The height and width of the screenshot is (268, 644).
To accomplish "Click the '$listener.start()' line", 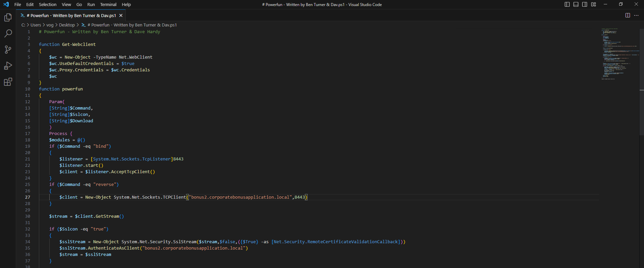I will pyautogui.click(x=82, y=165).
